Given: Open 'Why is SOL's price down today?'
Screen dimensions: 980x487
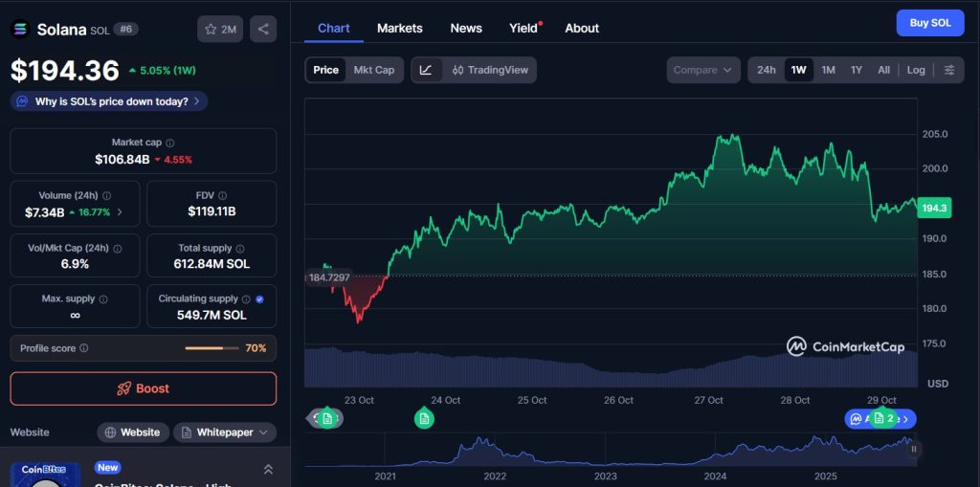Looking at the screenshot, I should tap(109, 101).
